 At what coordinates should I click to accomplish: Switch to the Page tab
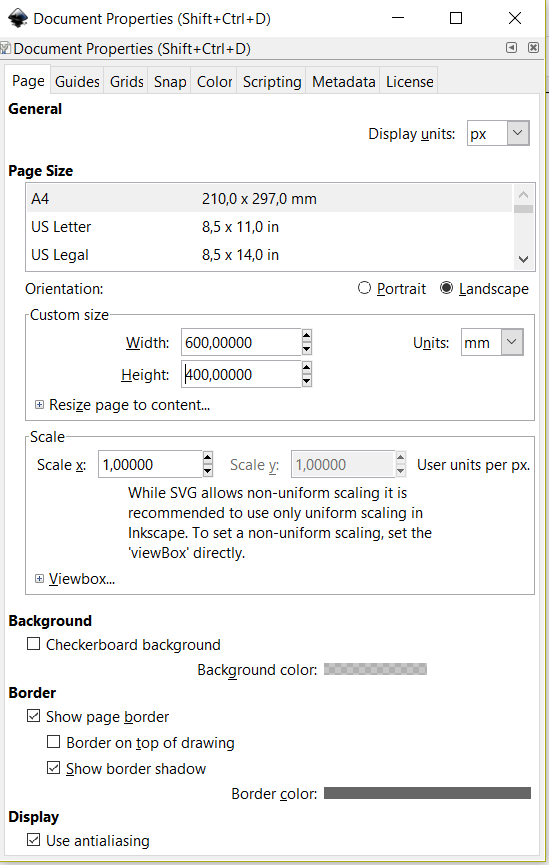[x=28, y=81]
